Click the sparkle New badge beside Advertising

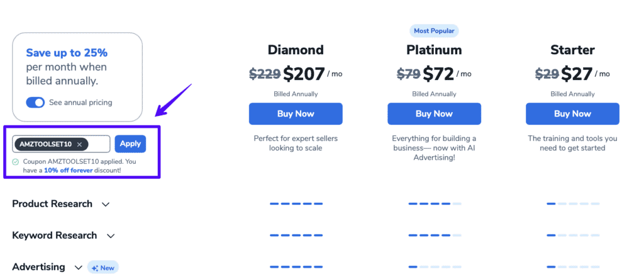pyautogui.click(x=103, y=268)
